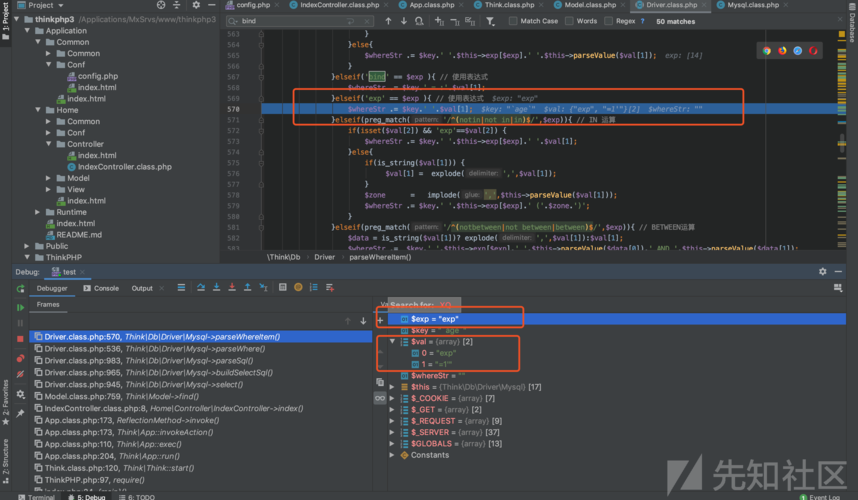Close the Driver.class.php tab

[x=704, y=5]
